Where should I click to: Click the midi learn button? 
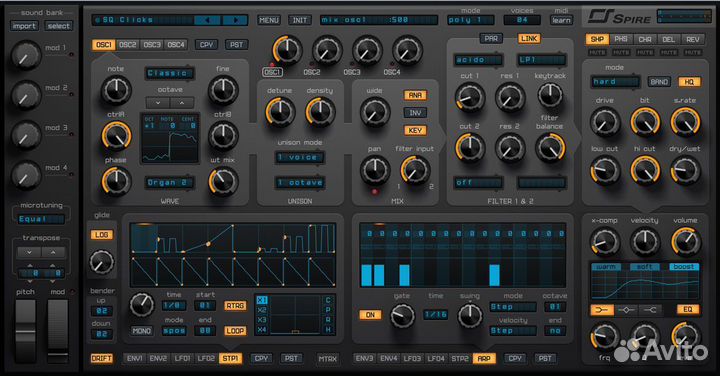pos(561,20)
